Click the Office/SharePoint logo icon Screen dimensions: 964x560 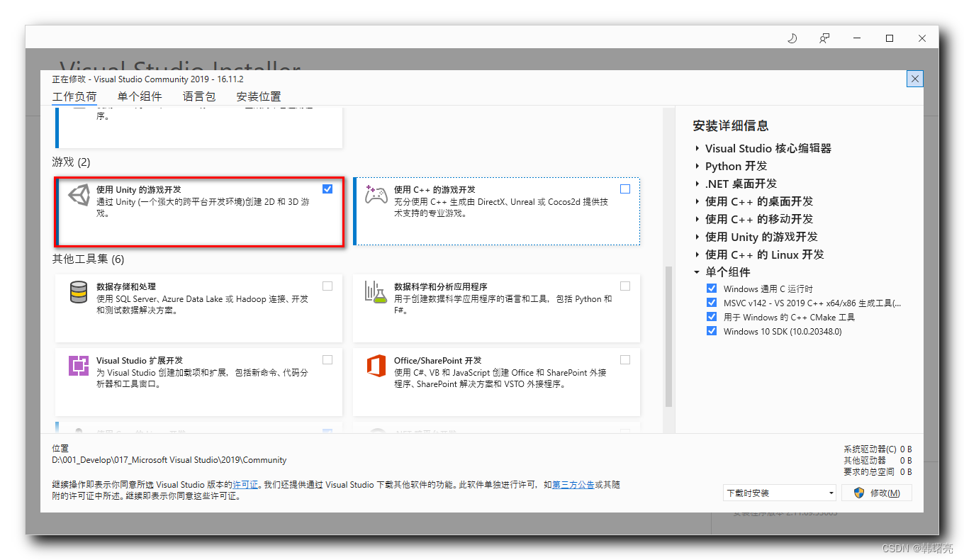coord(376,366)
